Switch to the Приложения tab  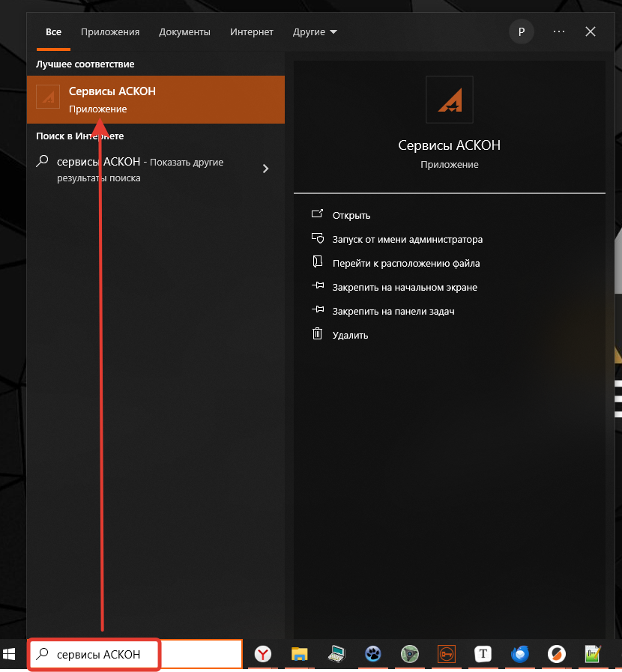[x=110, y=32]
